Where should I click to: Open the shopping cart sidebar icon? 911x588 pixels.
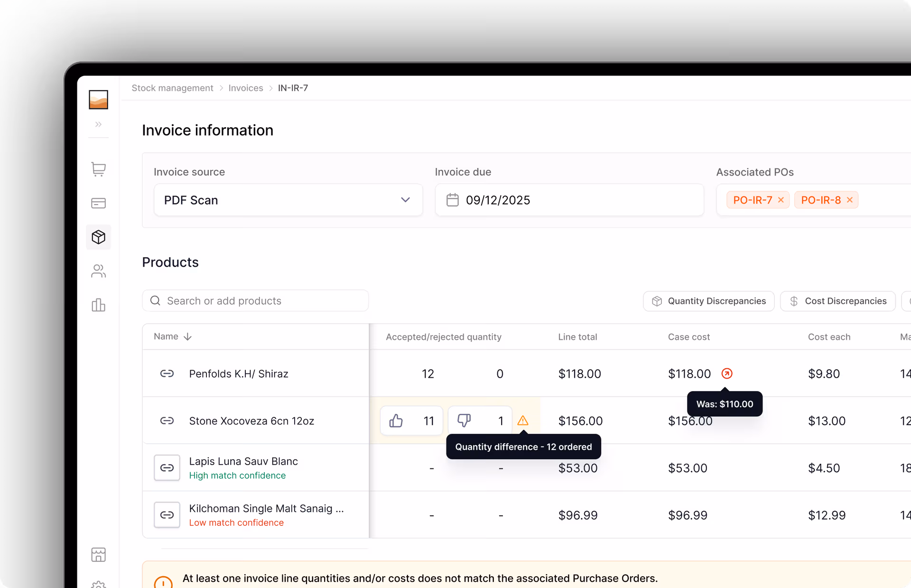98,169
